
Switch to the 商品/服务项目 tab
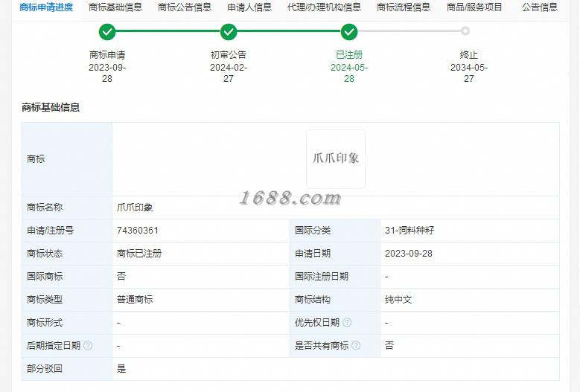click(474, 7)
